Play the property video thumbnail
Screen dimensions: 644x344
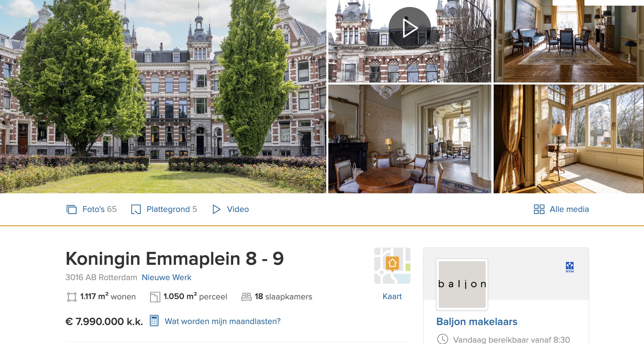[x=409, y=28]
